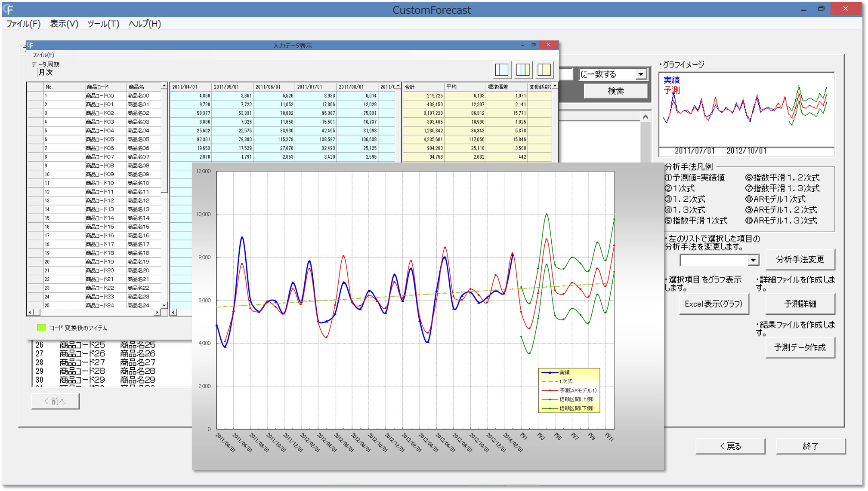Click the 2011/04/01 column header
The width and height of the screenshot is (868, 491).
click(191, 87)
